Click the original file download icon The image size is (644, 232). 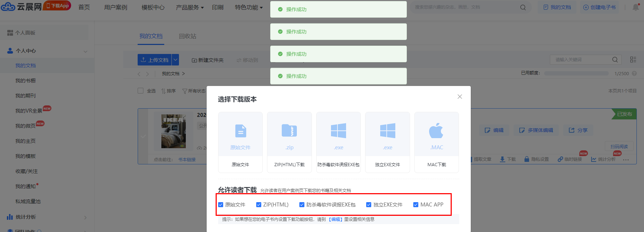240,131
